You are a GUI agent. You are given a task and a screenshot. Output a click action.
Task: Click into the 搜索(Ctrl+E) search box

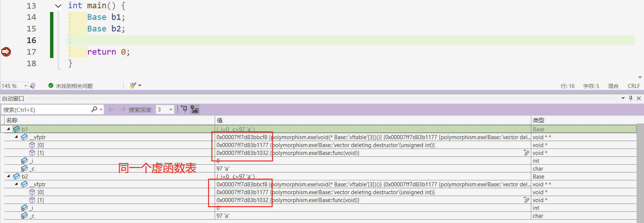(x=46, y=110)
